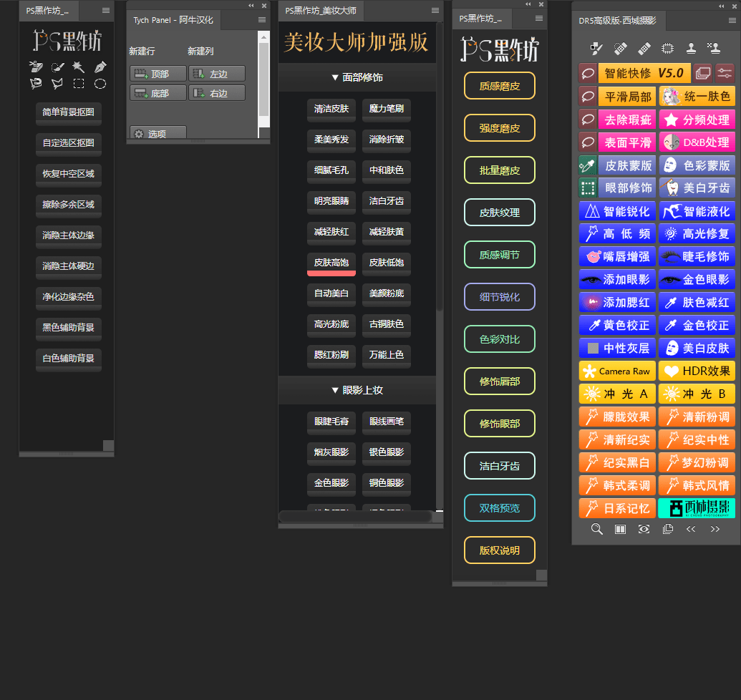Viewport: 741px width, 700px height.
Task: Collapse the 面部修饰 section
Action: coord(357,77)
